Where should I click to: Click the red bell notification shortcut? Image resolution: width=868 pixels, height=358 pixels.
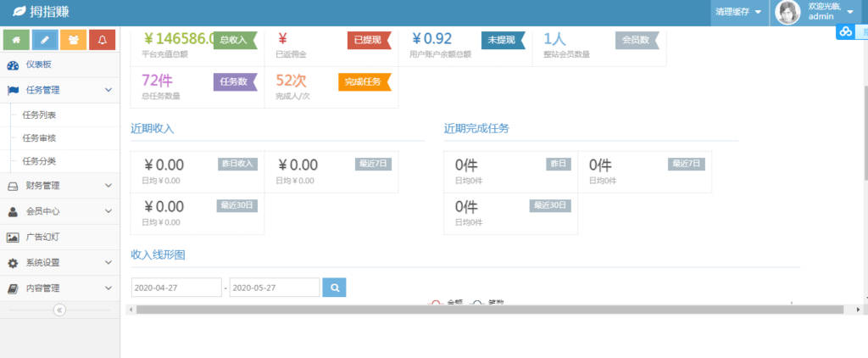pos(102,40)
